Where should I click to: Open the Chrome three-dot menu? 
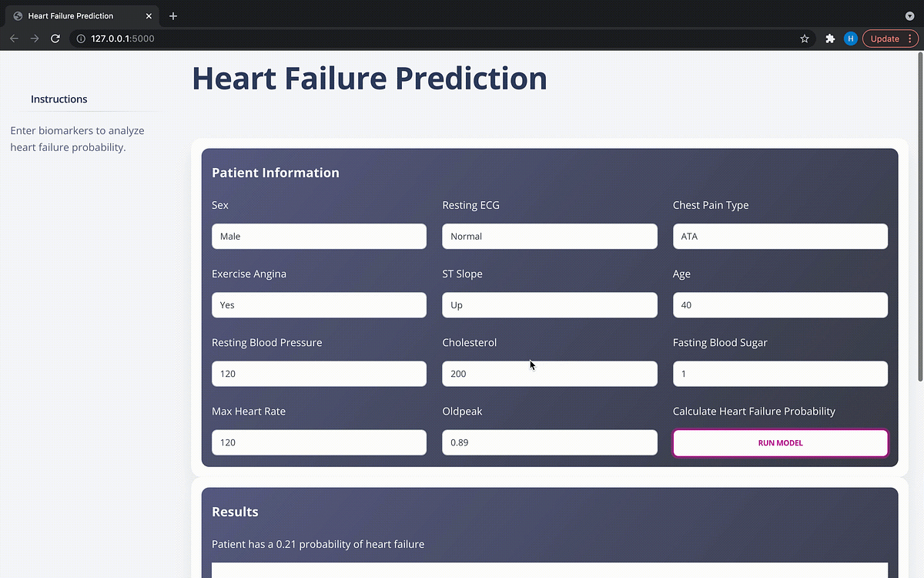910,38
